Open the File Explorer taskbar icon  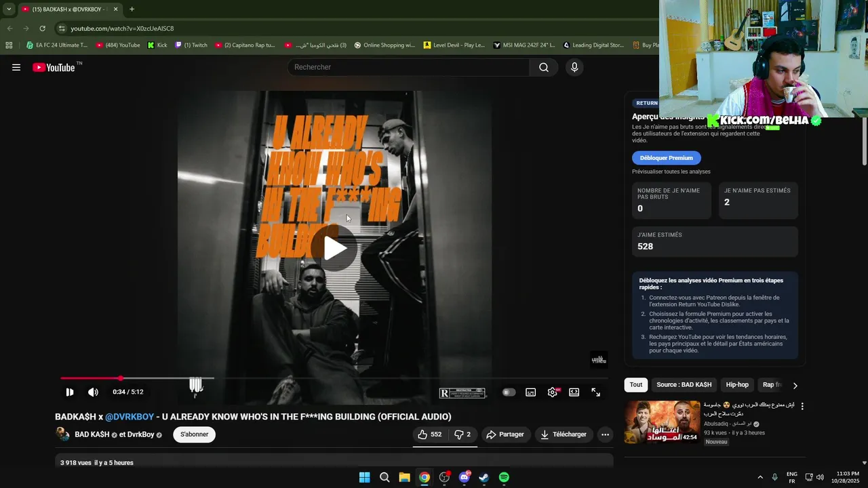point(404,477)
